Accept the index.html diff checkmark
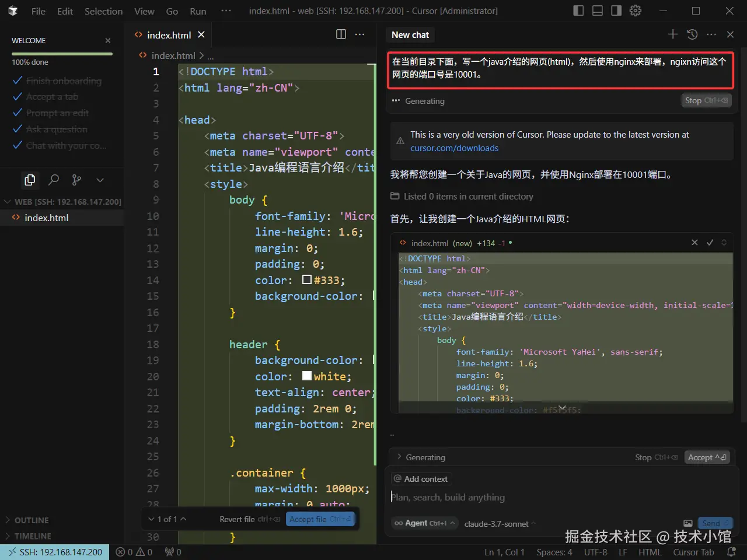Screen dimensions: 747x560 pyautogui.click(x=710, y=243)
